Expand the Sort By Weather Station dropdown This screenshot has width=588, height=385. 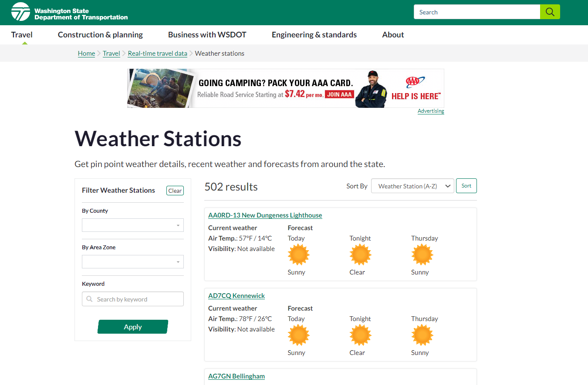pyautogui.click(x=412, y=186)
